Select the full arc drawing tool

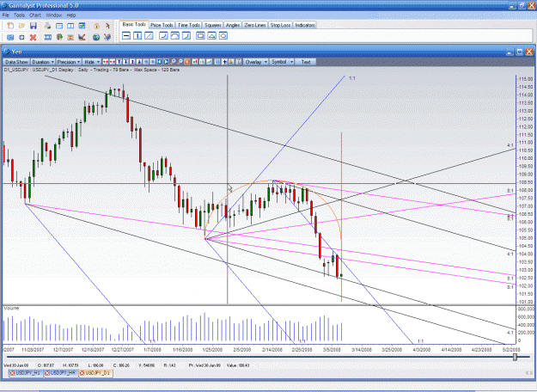tap(174, 35)
